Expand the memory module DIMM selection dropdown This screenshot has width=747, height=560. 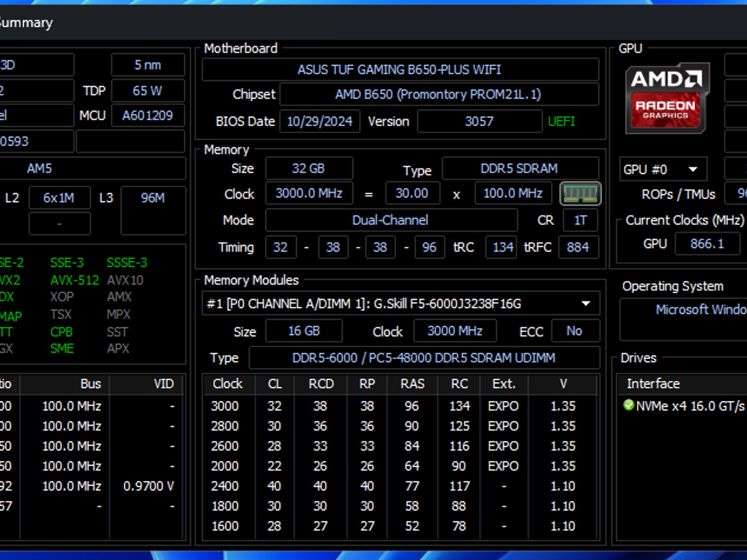point(400,304)
